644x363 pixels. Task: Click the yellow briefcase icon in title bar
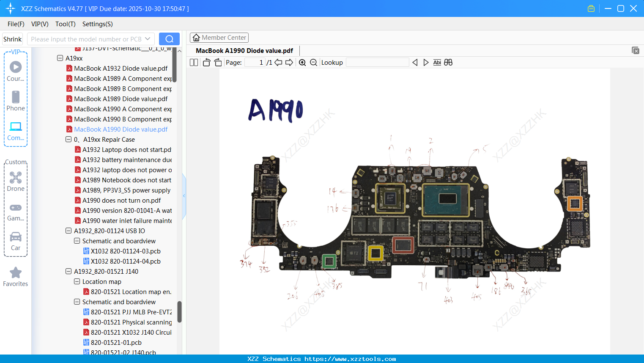591,8
